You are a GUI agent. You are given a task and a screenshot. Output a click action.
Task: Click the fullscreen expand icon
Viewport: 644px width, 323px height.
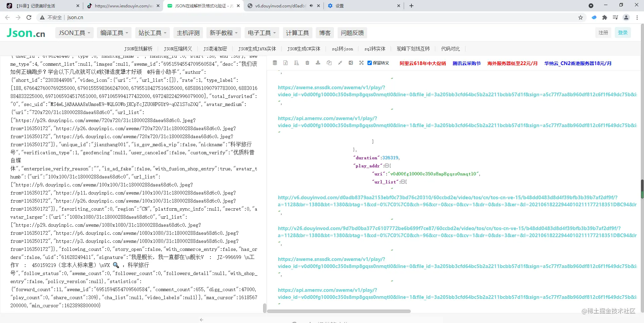361,63
